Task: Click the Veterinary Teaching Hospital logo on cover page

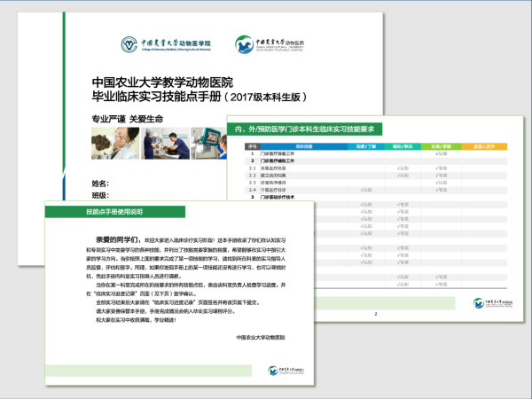Action: [270, 44]
